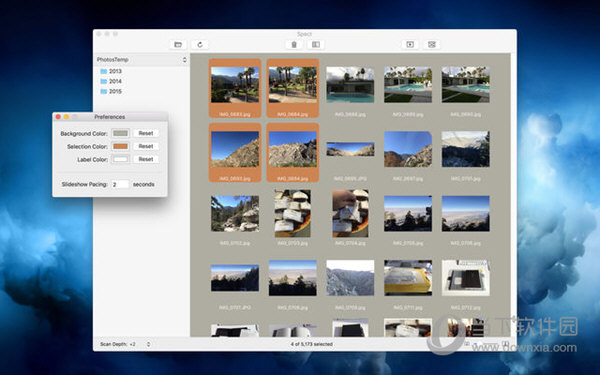
Task: Click the Slideshow Pacing seconds field
Action: pos(120,184)
